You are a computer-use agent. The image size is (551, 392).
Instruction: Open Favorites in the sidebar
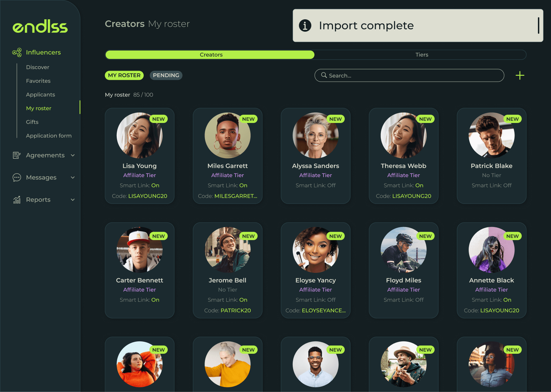pos(38,81)
